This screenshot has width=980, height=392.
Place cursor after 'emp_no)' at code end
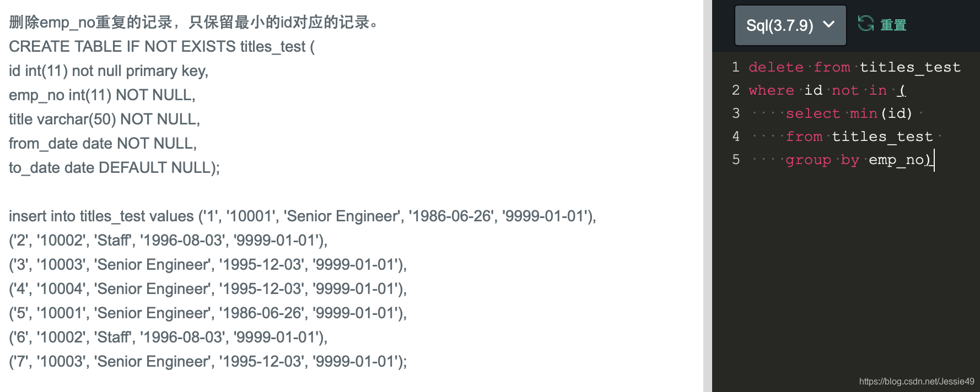(x=934, y=160)
